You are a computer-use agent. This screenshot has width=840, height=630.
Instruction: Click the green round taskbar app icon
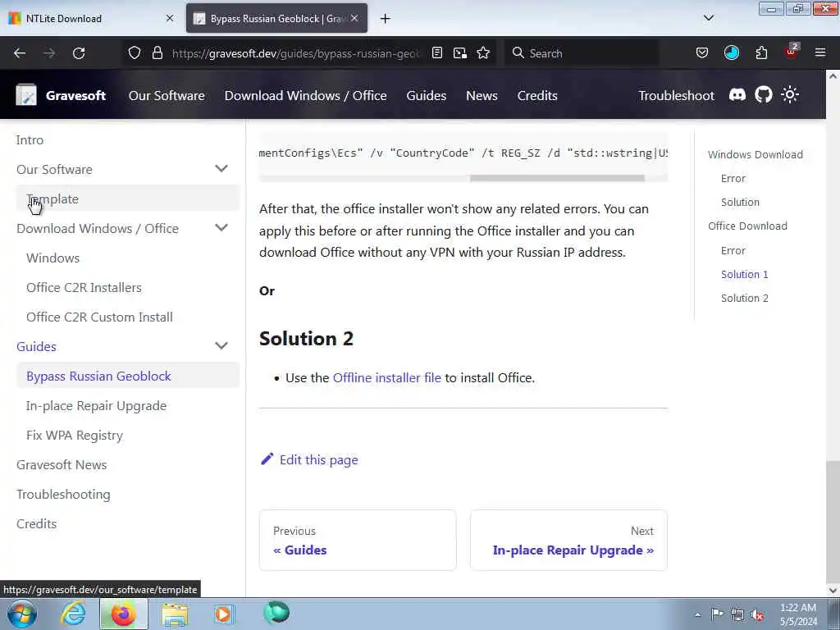[276, 612]
